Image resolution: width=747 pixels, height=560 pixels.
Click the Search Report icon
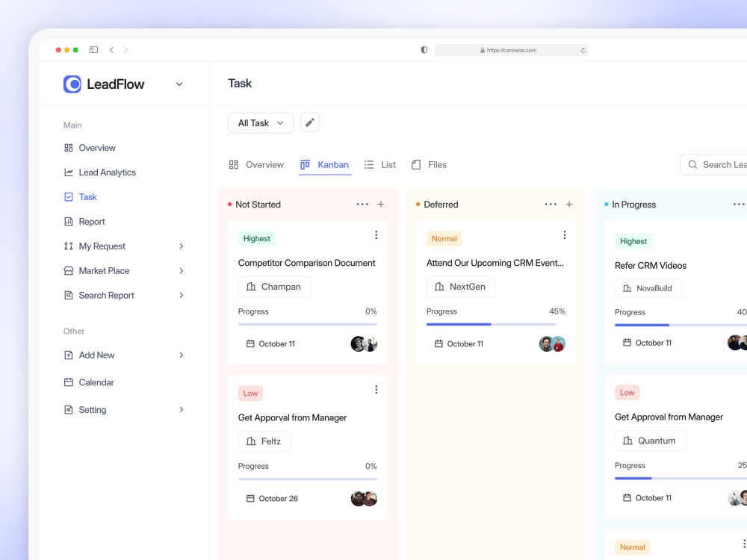point(69,295)
